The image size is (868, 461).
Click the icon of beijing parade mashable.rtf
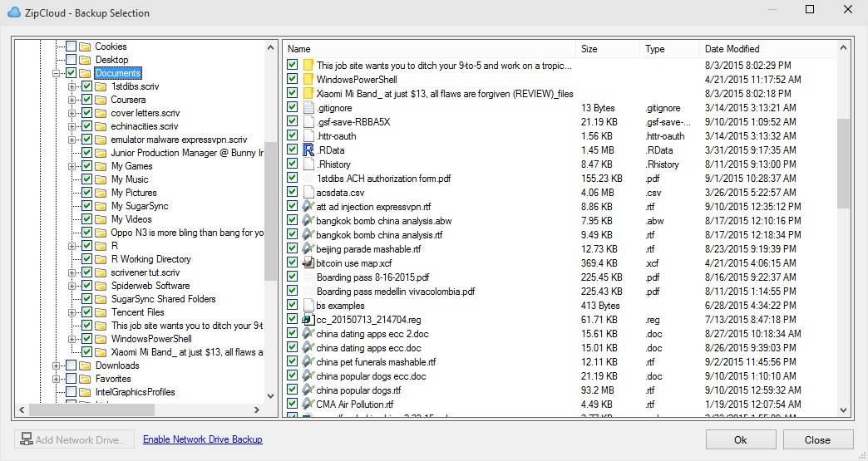(308, 248)
